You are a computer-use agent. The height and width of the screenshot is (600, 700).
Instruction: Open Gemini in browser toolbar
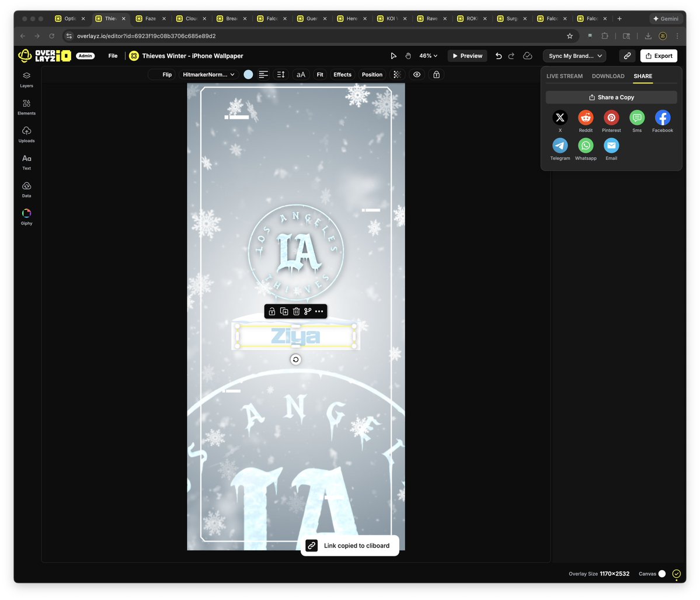pos(665,18)
